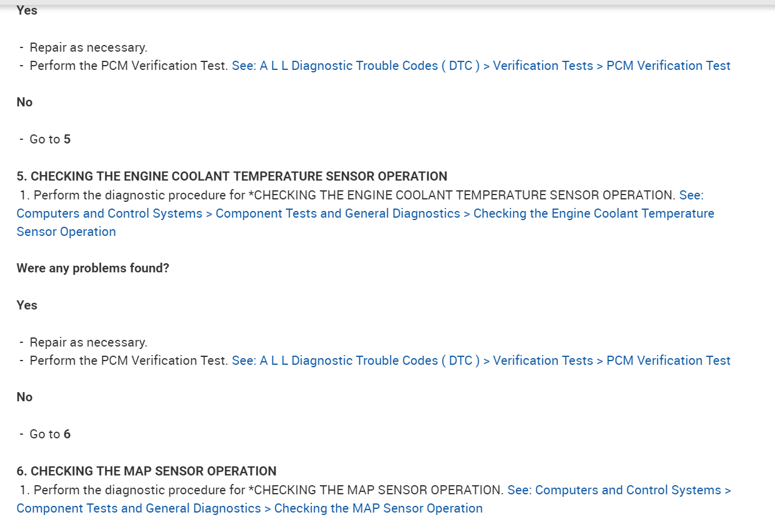Click the step 5 engine coolant temperature heading

tap(232, 176)
